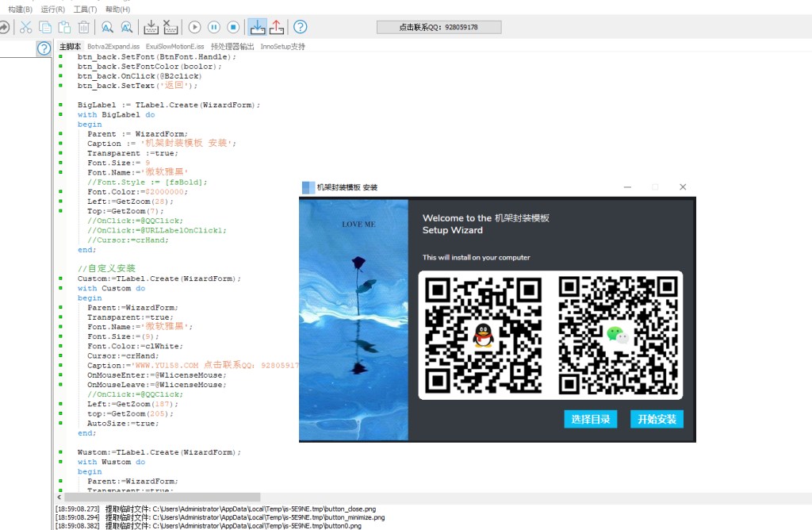This screenshot has height=530, width=812.
Task: Click the horizontal scrollbar below code editor
Action: pyautogui.click(x=159, y=497)
